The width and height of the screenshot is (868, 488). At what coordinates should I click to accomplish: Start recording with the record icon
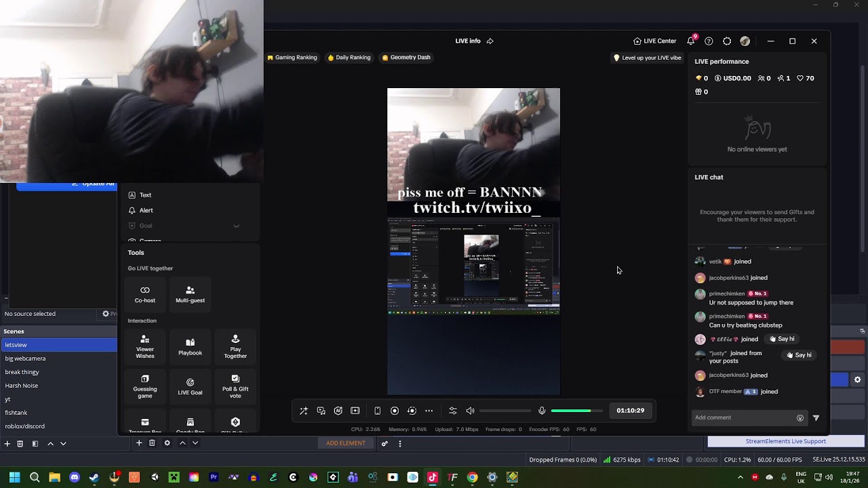pyautogui.click(x=395, y=411)
